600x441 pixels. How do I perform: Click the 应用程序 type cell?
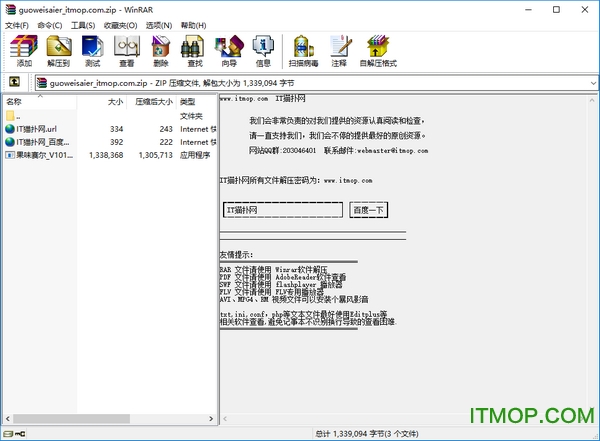click(x=195, y=155)
